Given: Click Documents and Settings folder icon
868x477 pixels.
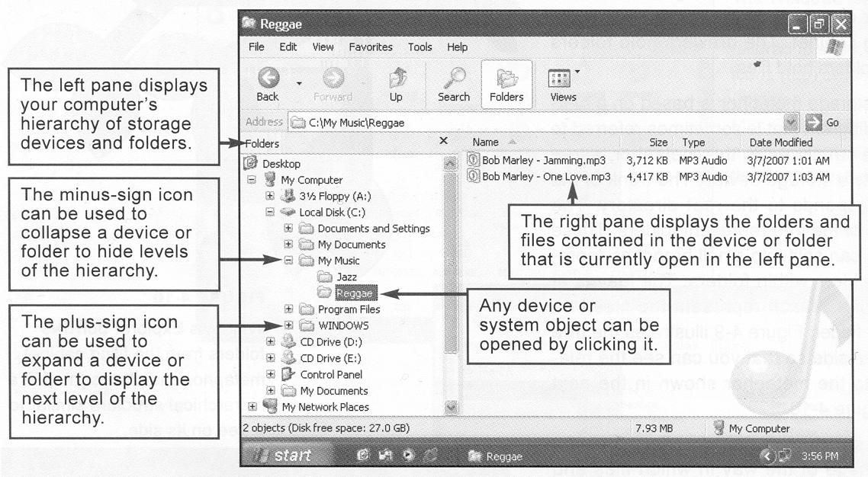Looking at the screenshot, I should click(x=306, y=229).
